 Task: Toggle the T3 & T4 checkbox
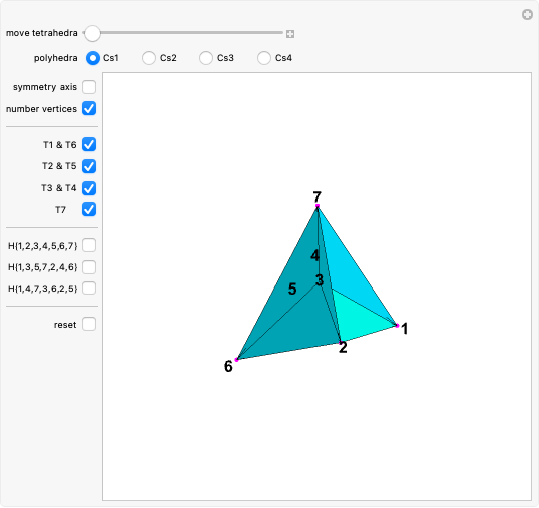89,188
